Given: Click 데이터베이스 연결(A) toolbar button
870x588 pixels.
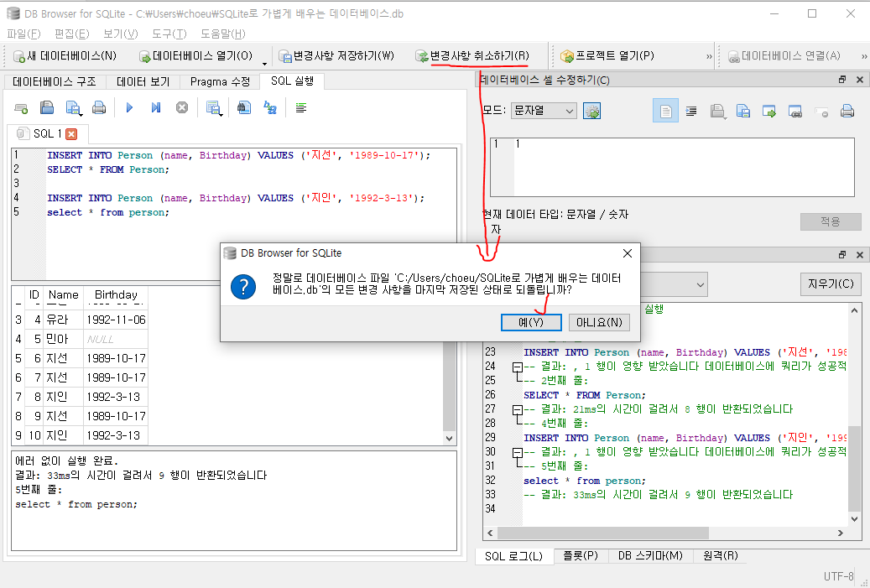Looking at the screenshot, I should 784,56.
